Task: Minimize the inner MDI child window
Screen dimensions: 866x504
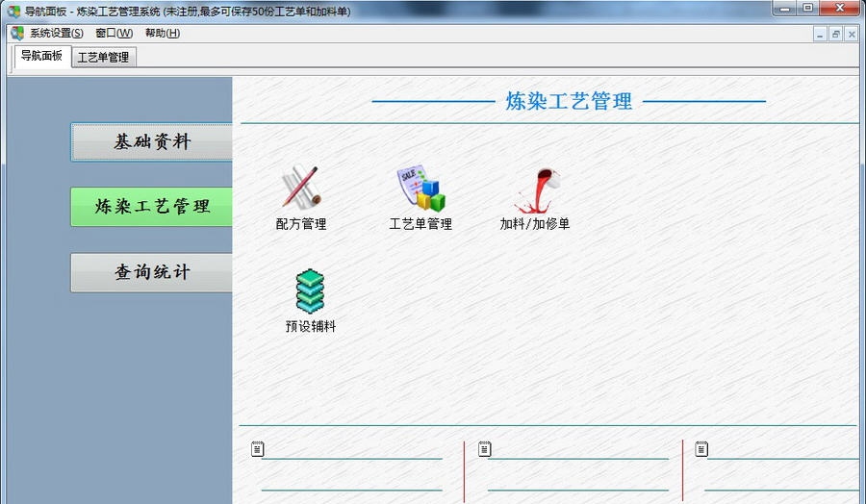Action: pos(820,35)
